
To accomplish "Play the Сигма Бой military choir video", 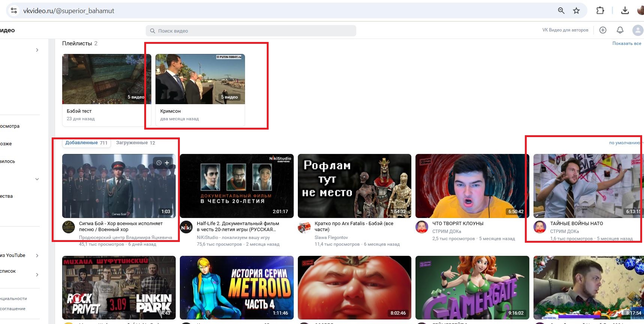I will [x=119, y=186].
